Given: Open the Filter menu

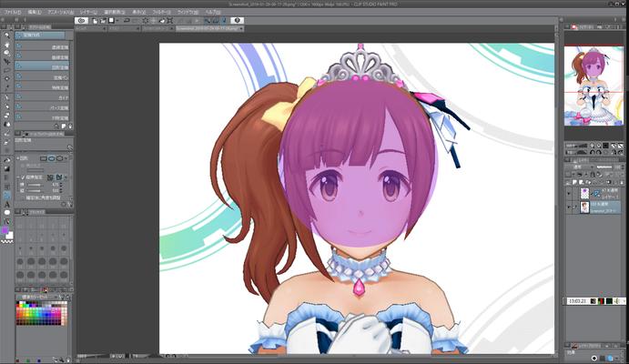Looking at the screenshot, I should [x=161, y=12].
